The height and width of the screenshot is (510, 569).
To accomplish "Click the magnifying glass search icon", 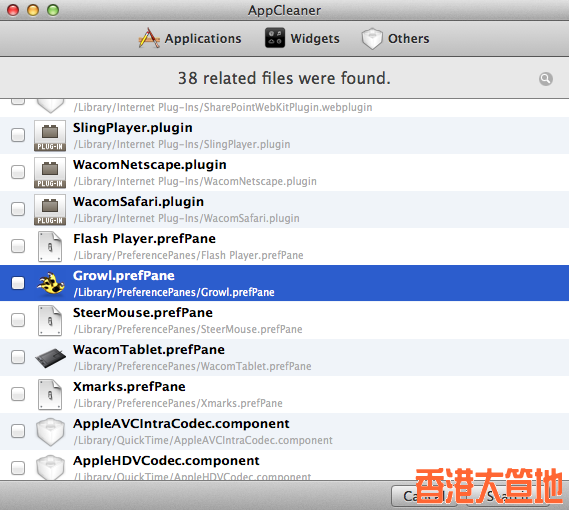I will tap(545, 79).
